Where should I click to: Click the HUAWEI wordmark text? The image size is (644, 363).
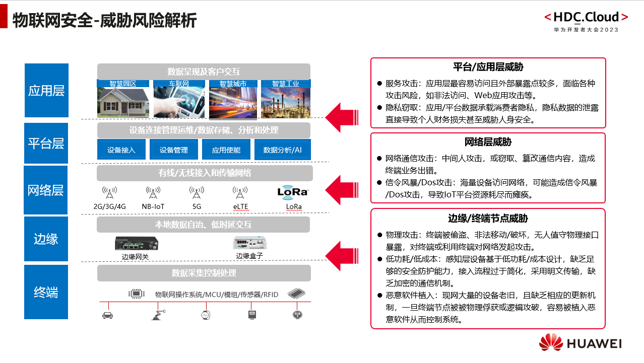595,344
